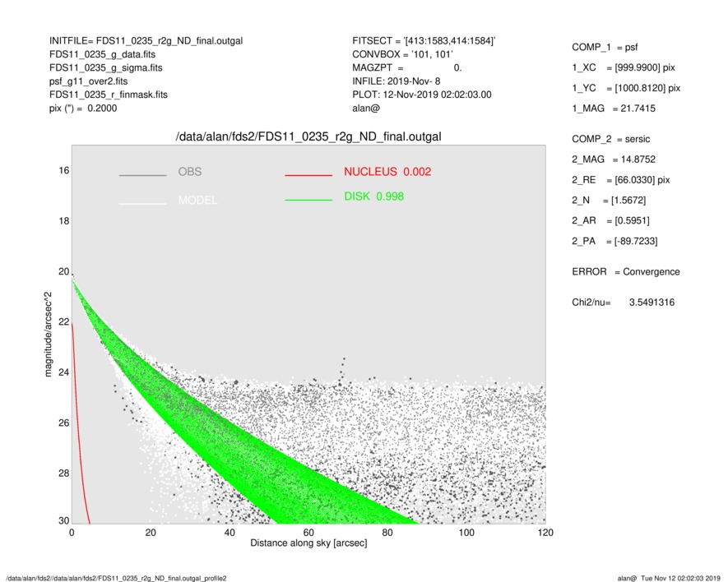This screenshot has width=728, height=582.
Task: Select the FDS11_0235_g_sigma.fits file name
Action: (106, 67)
